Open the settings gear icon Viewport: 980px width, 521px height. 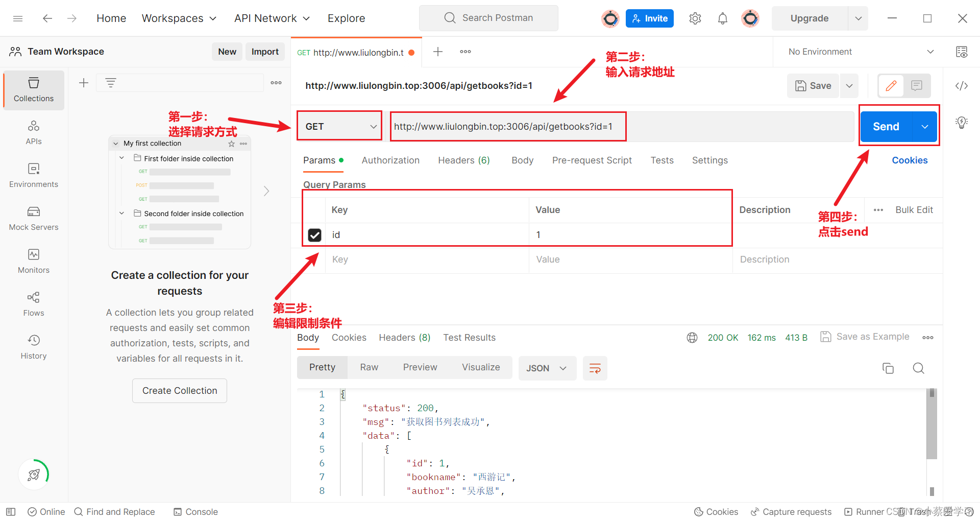click(x=695, y=18)
